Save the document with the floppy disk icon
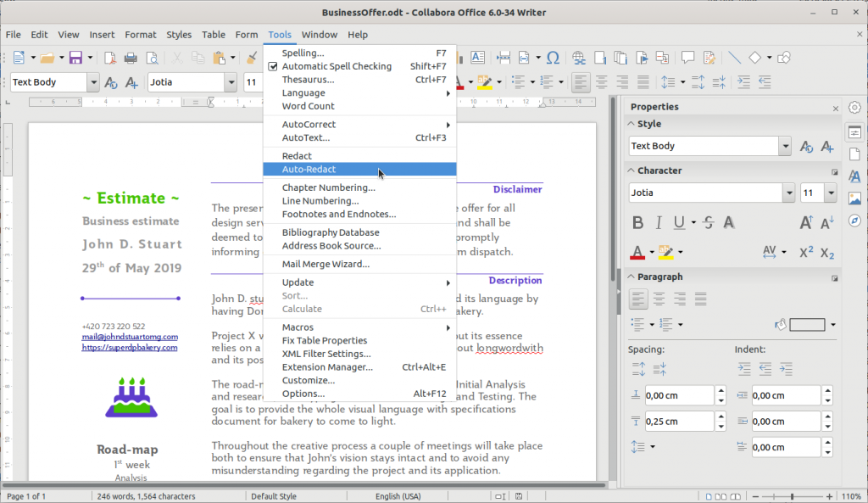 pyautogui.click(x=75, y=58)
